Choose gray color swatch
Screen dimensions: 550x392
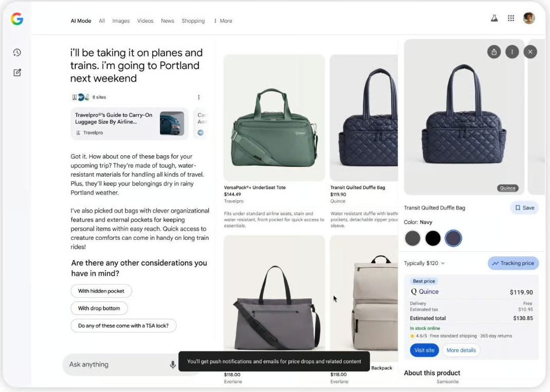pyautogui.click(x=412, y=238)
